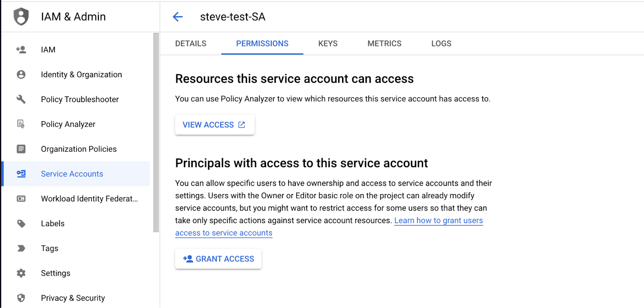The image size is (644, 308).
Task: Click the Tags arrow-shaped icon
Action: (x=21, y=248)
